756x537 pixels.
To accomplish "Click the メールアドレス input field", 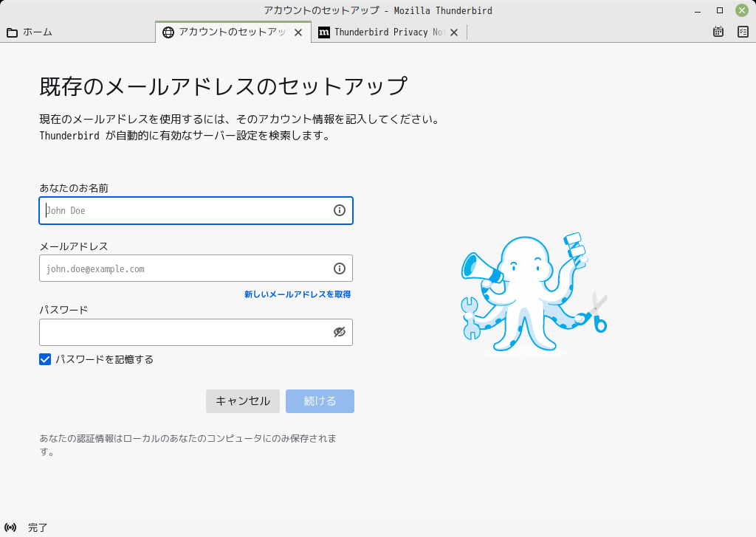I will pos(196,268).
